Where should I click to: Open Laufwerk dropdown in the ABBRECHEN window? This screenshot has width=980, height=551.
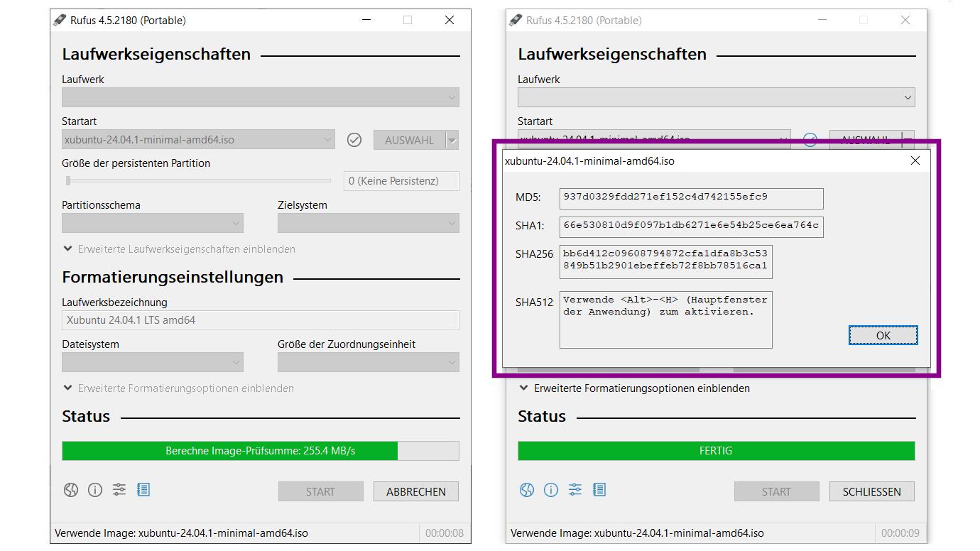[261, 97]
